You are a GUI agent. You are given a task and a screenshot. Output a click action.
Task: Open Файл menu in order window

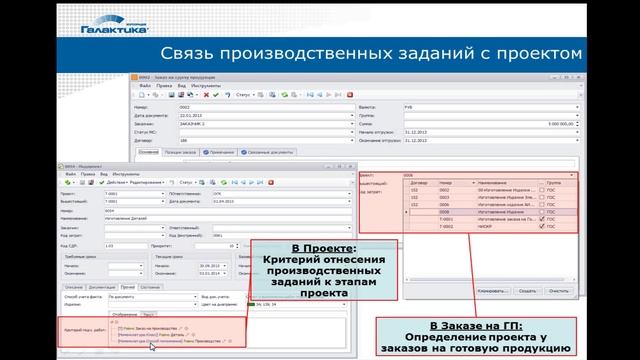click(145, 86)
